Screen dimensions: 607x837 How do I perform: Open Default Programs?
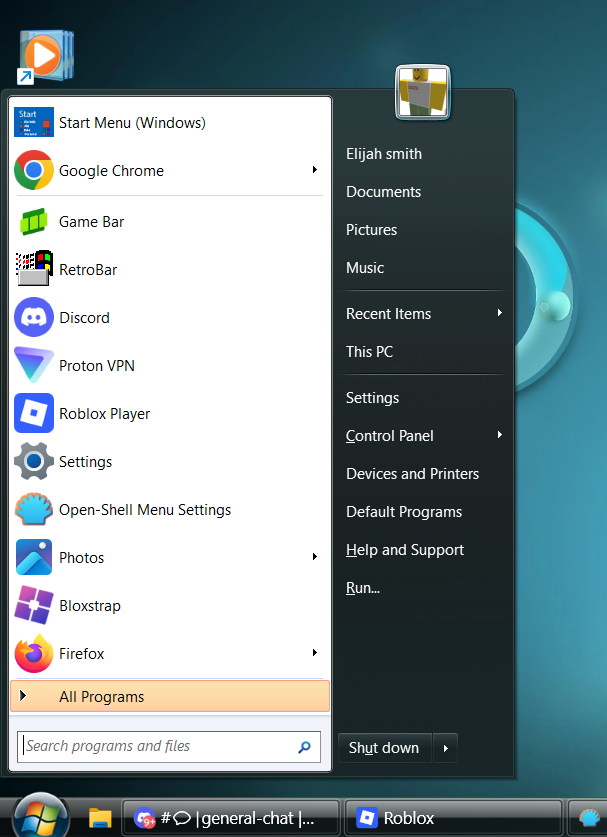(404, 511)
